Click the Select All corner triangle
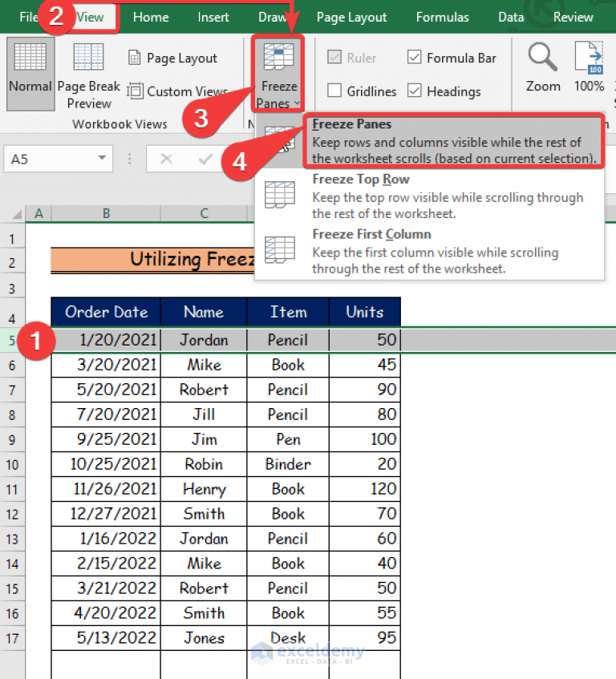 click(17, 214)
